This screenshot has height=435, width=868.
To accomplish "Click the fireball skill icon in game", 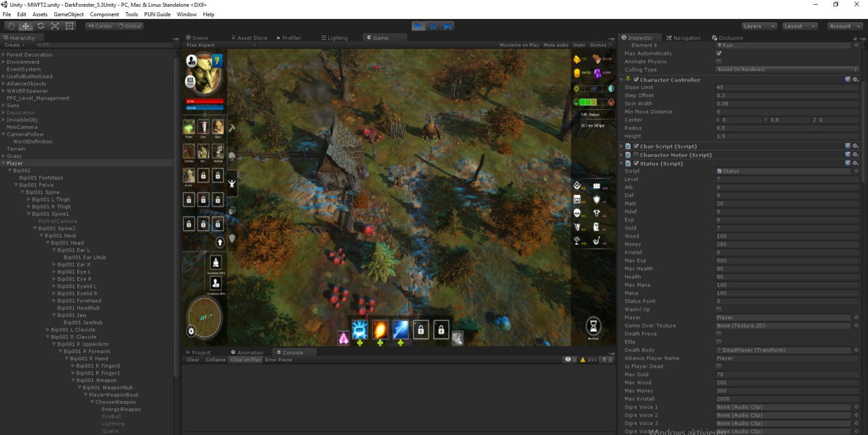I will coord(380,328).
